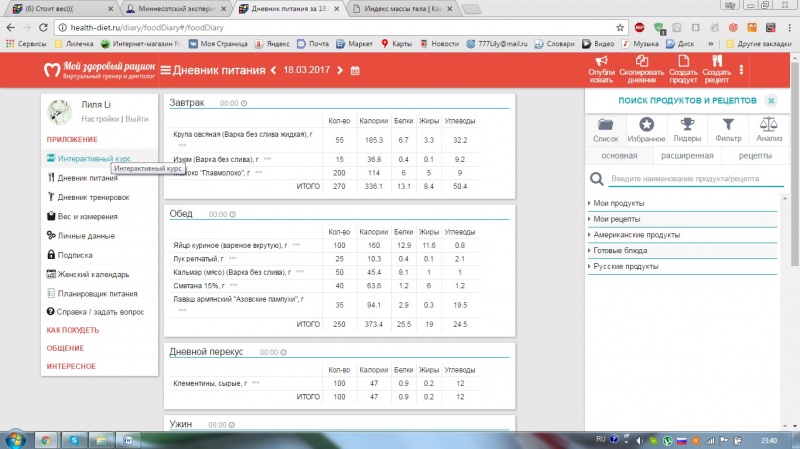Go to previous day arrow

[x=274, y=70]
